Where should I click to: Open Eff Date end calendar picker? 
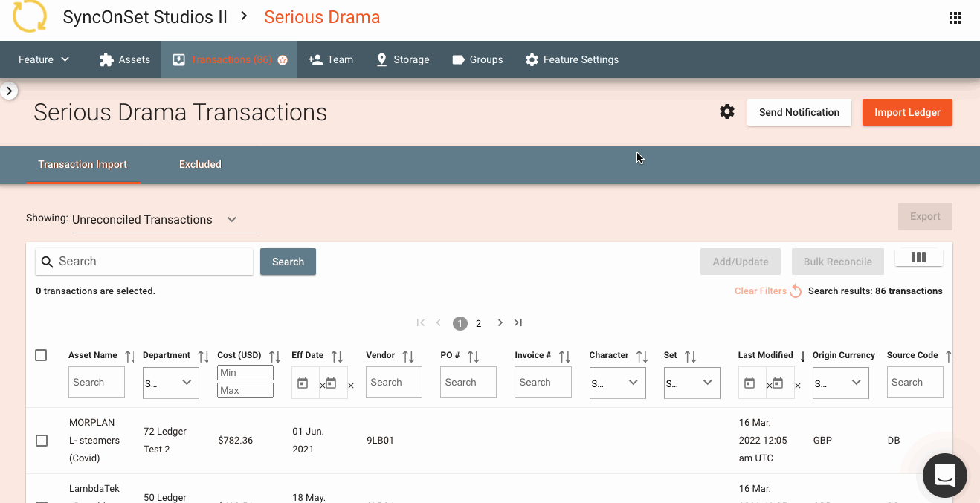(x=331, y=383)
